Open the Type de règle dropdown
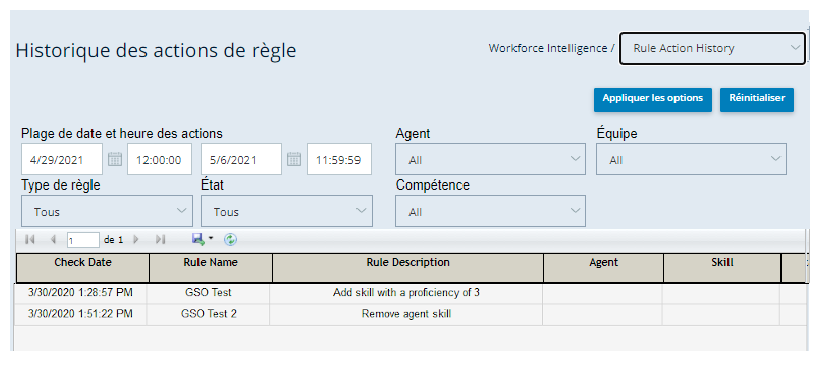The height and width of the screenshot is (365, 814). click(x=107, y=211)
